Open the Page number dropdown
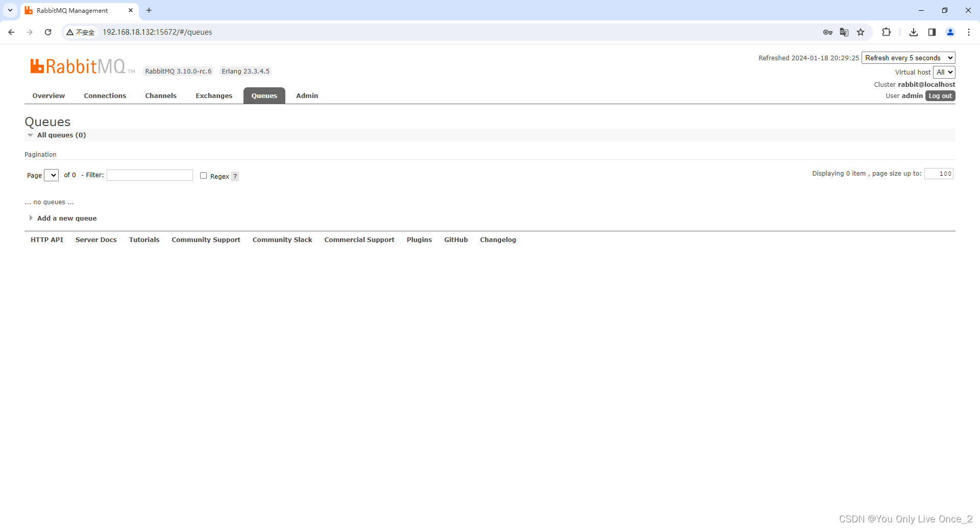The height and width of the screenshot is (529, 980). (x=52, y=175)
